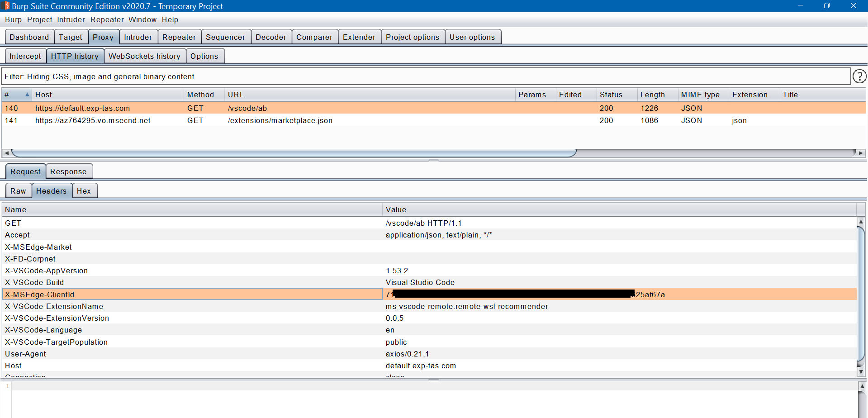Viewport: 868px width, 418px height.
Task: Open the Project menu
Action: (x=39, y=19)
